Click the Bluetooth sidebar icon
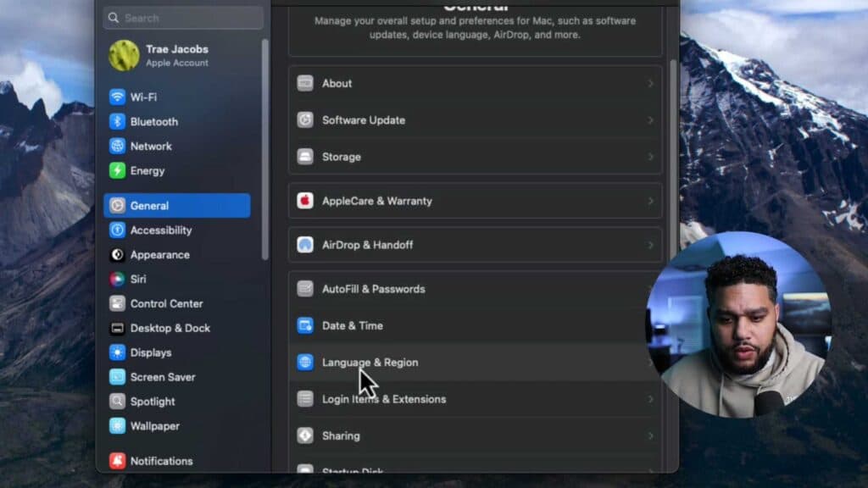The height and width of the screenshot is (488, 868). (x=117, y=121)
